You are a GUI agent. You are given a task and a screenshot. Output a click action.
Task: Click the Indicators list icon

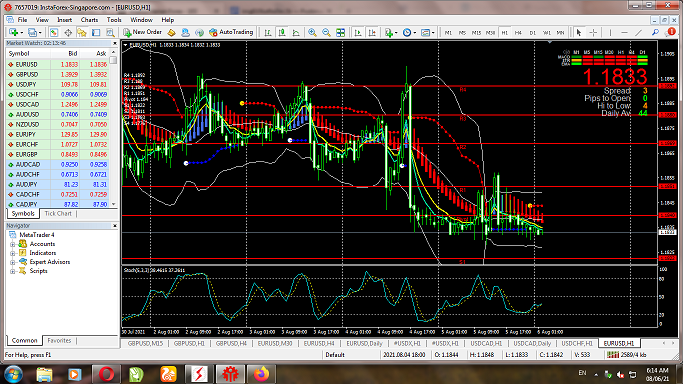pos(389,32)
